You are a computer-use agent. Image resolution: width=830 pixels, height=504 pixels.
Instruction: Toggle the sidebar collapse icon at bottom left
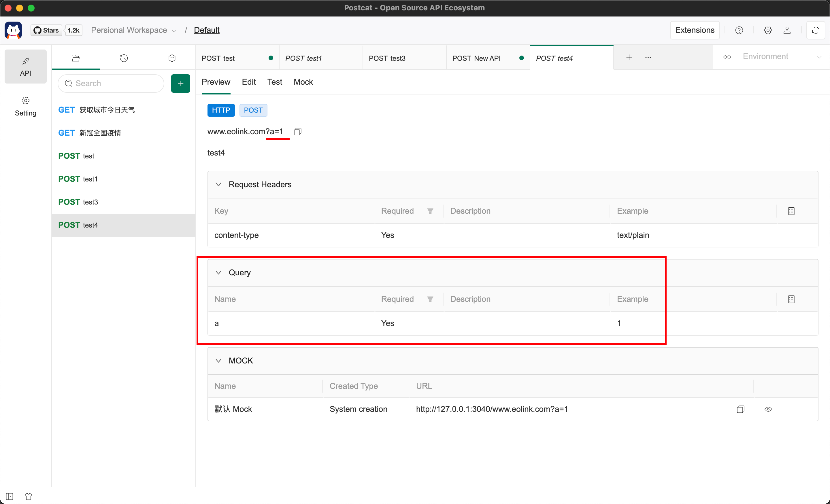[x=10, y=496]
